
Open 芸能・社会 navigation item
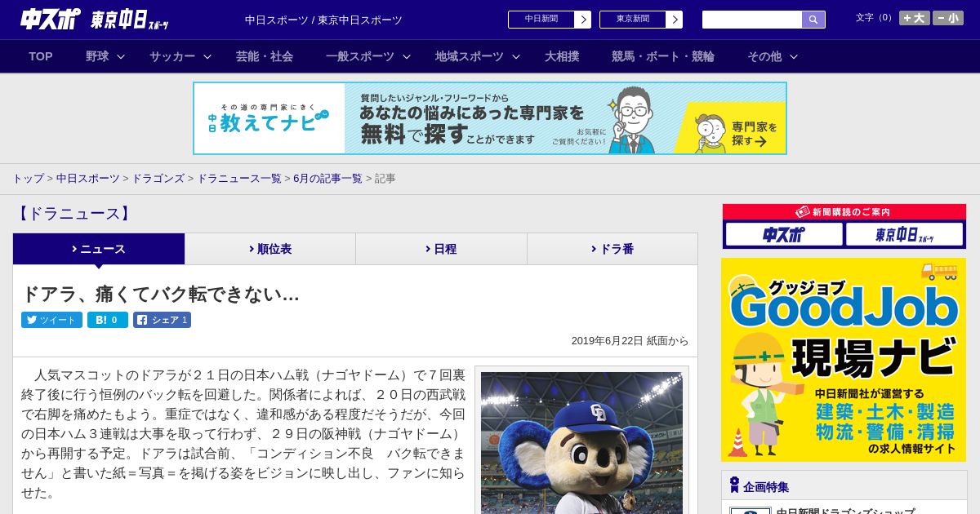(x=265, y=56)
